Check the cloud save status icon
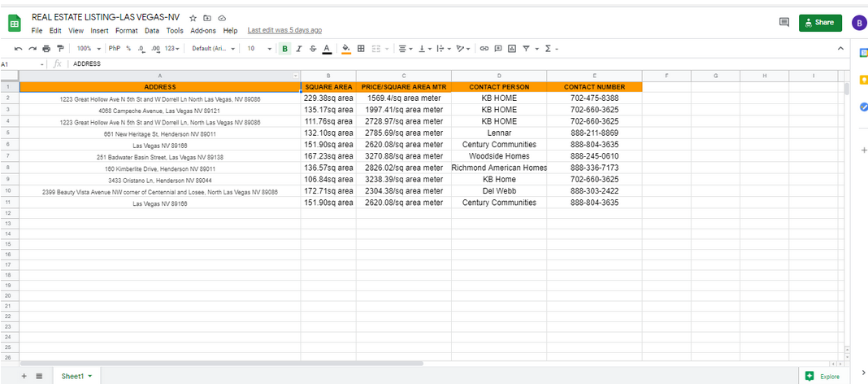 pyautogui.click(x=222, y=18)
